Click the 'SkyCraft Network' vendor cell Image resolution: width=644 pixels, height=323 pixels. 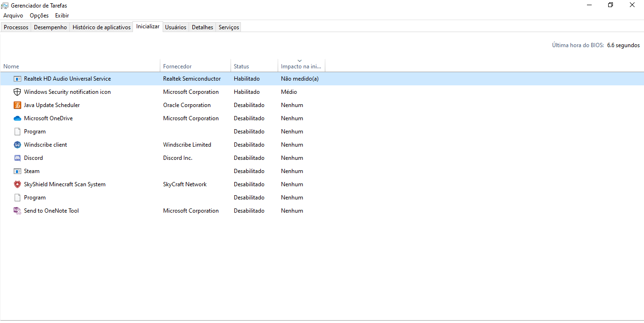185,184
